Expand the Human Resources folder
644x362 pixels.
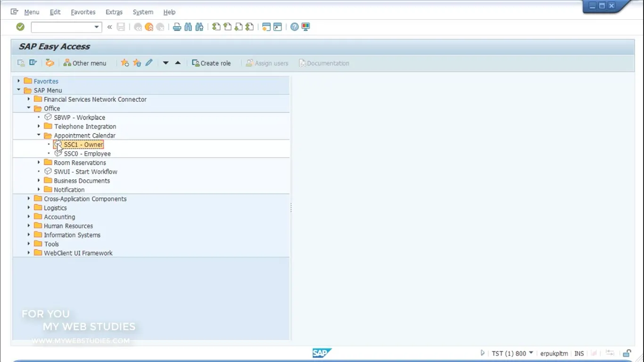click(x=29, y=226)
